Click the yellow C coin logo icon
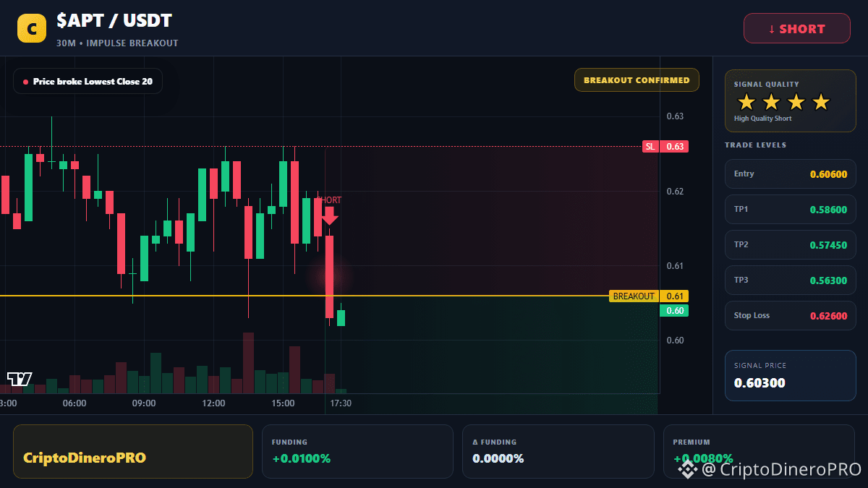This screenshot has height=488, width=868. coord(32,28)
